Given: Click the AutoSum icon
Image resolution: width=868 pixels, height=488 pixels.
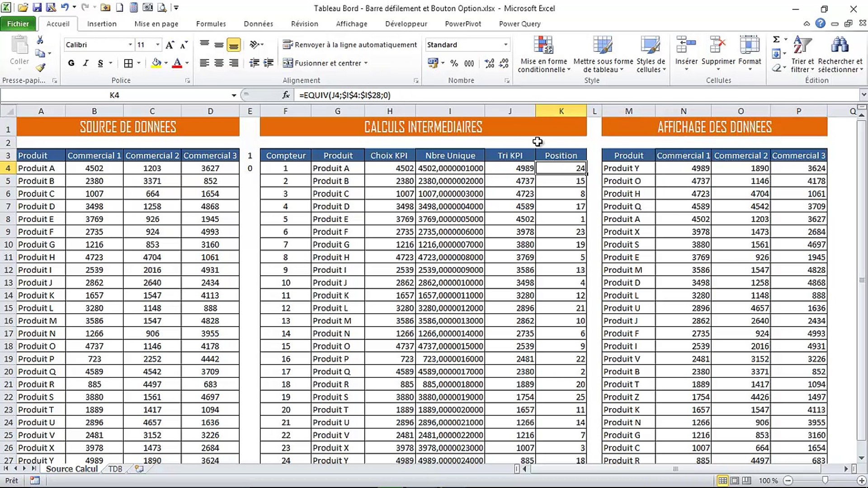Looking at the screenshot, I should pyautogui.click(x=776, y=40).
